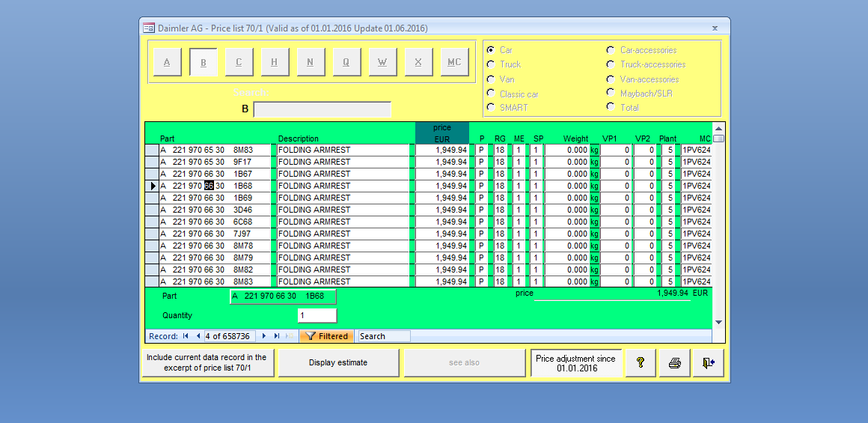Open Price adjustment since 01.01.2016
Viewport: 868px width, 423px height.
point(575,362)
